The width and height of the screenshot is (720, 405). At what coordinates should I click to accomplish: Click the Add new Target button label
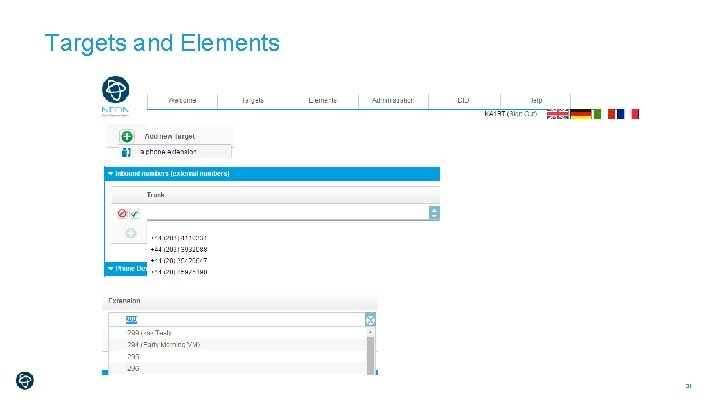coord(169,136)
